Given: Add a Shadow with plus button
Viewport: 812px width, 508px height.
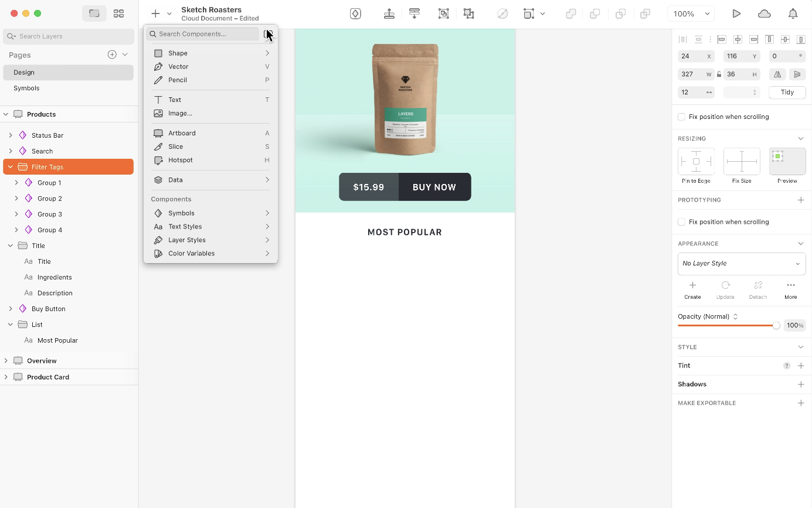Looking at the screenshot, I should pos(801,384).
